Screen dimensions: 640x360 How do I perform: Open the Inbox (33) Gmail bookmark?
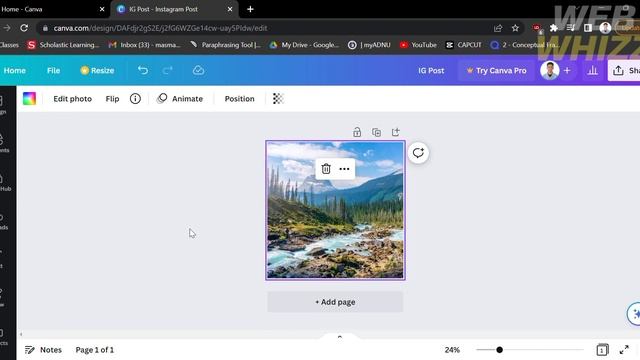(x=144, y=45)
